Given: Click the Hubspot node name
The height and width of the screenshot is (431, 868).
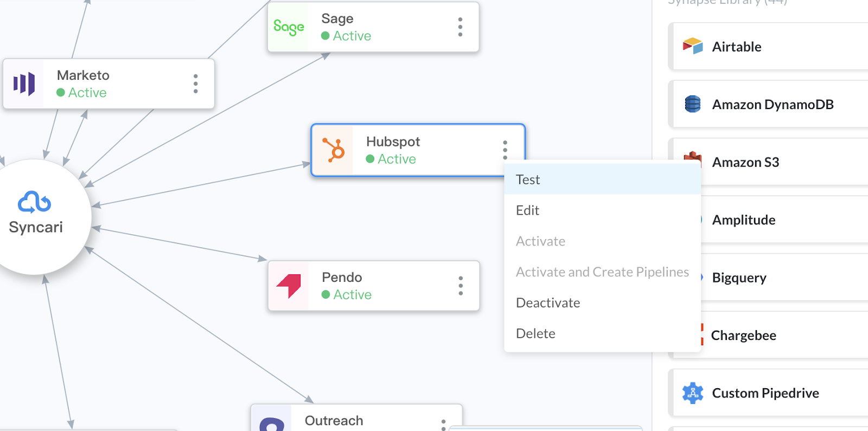Looking at the screenshot, I should (393, 141).
